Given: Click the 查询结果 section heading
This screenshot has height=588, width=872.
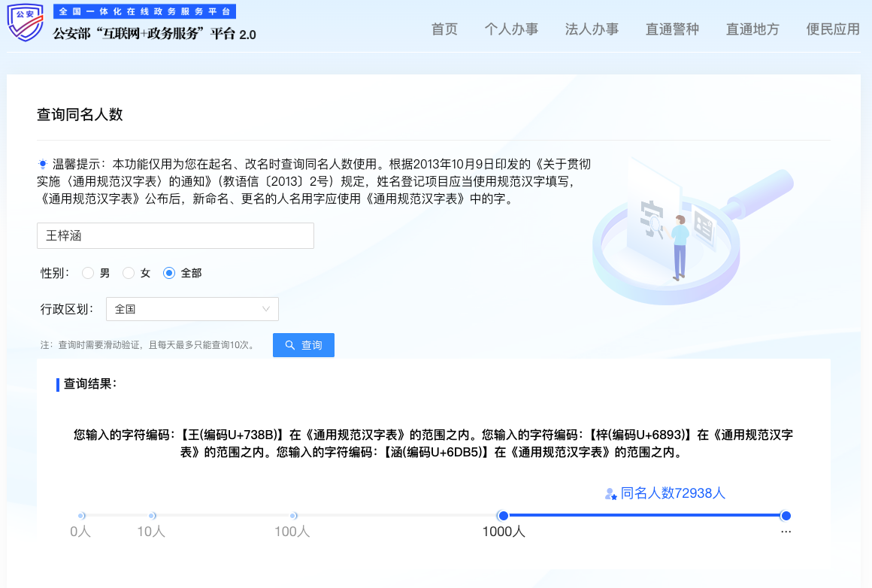Looking at the screenshot, I should (x=90, y=383).
